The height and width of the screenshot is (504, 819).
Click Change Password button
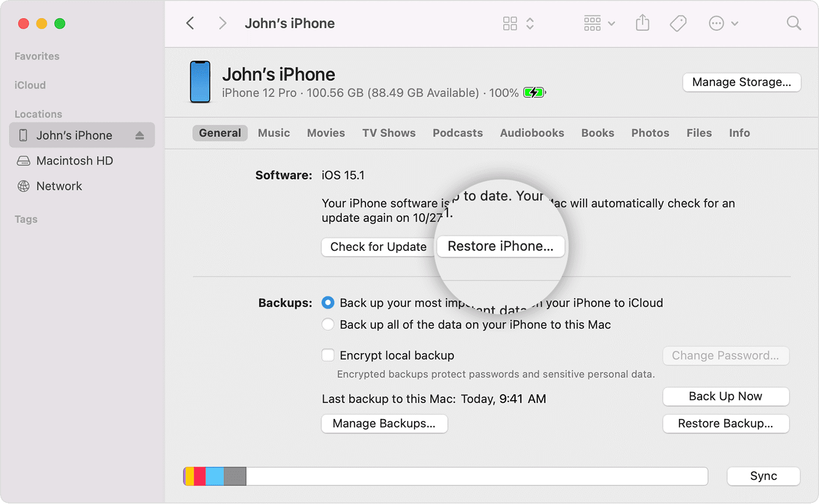726,355
